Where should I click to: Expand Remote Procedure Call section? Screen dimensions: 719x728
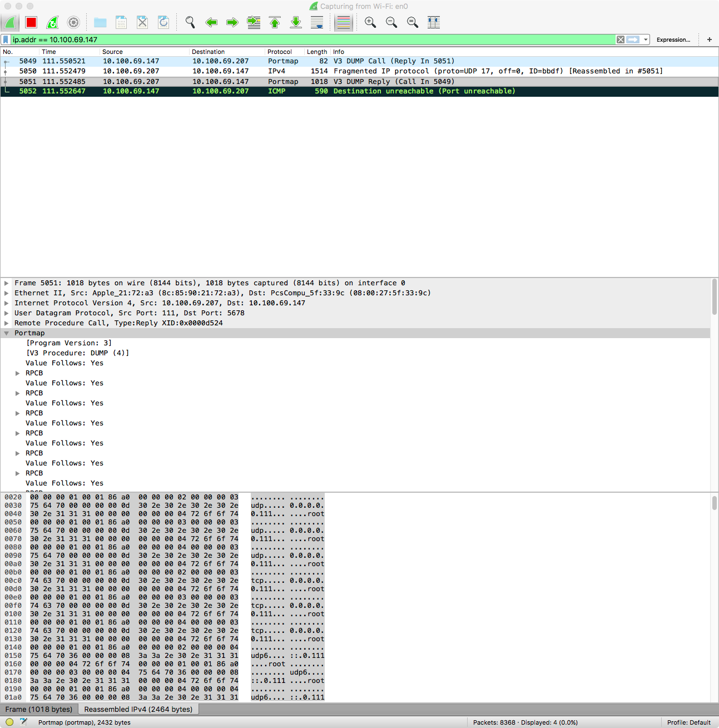tap(7, 323)
